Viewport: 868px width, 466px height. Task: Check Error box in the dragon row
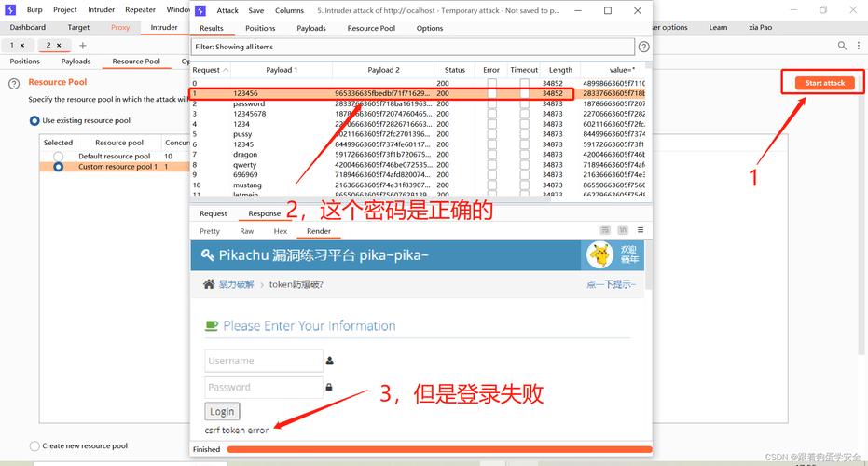pyautogui.click(x=491, y=155)
